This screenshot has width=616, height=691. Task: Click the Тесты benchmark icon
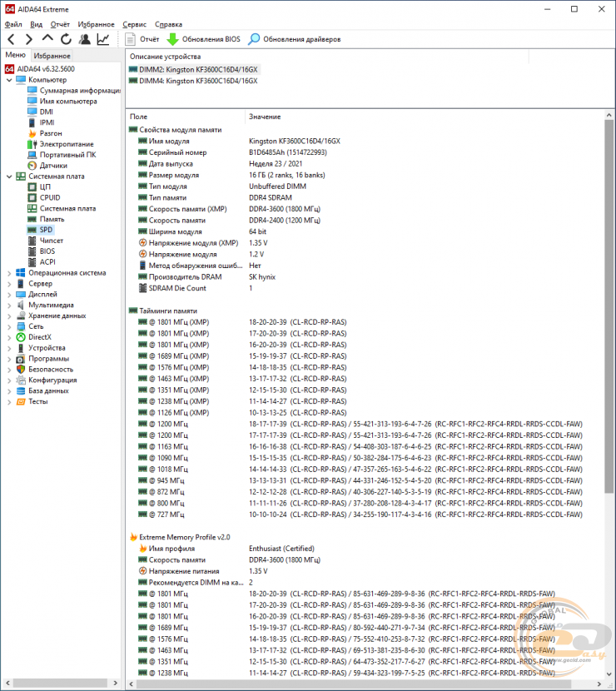click(x=21, y=401)
